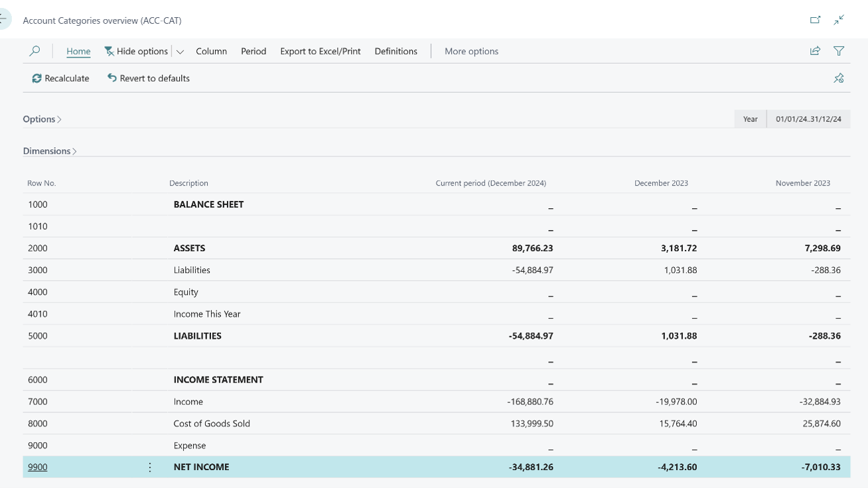Click the search magnifier icon
This screenshot has width=868, height=488.
click(x=35, y=51)
